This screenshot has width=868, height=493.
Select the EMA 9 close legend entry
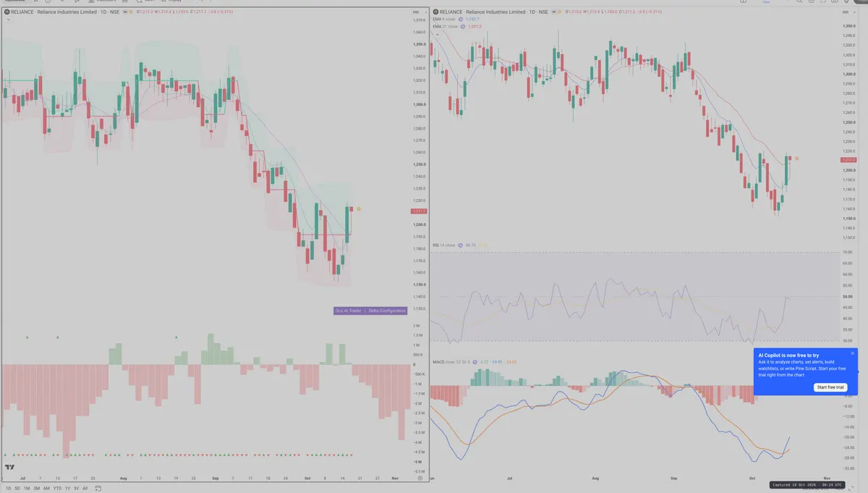pyautogui.click(x=445, y=20)
